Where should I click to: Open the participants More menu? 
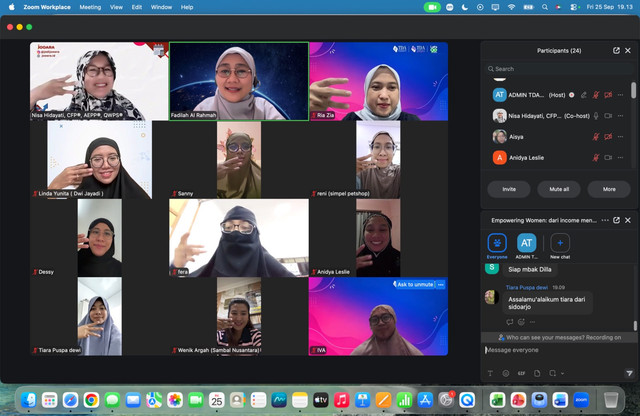[x=609, y=189]
